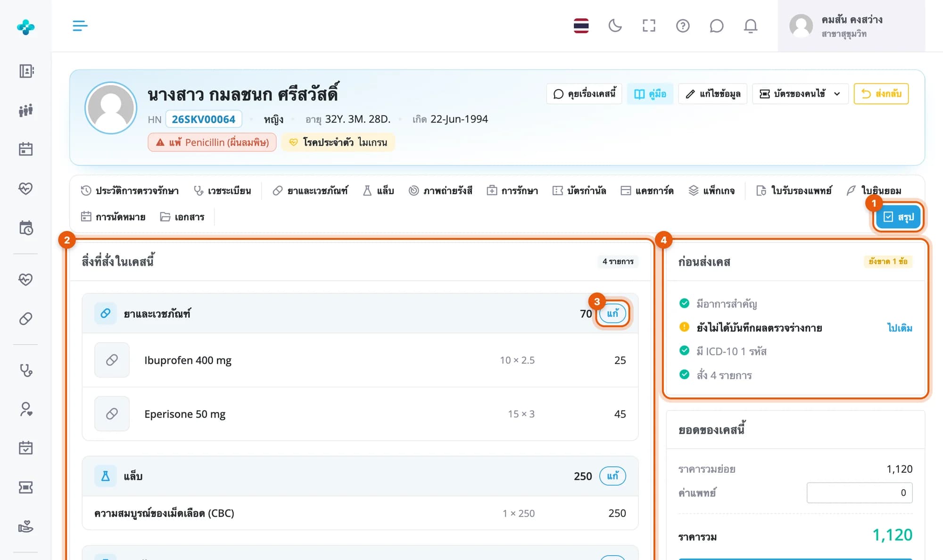The image size is (943, 560).
Task: Open the help question mark icon
Action: [683, 25]
